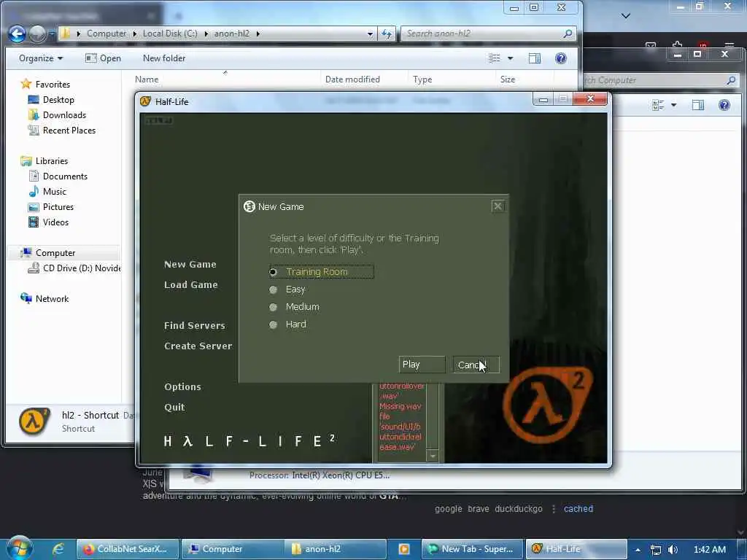The image size is (747, 560).
Task: Open Pictures library
Action: click(x=51, y=206)
